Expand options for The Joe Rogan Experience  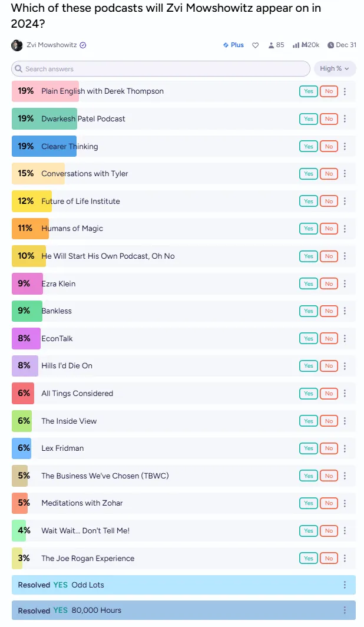pos(345,558)
